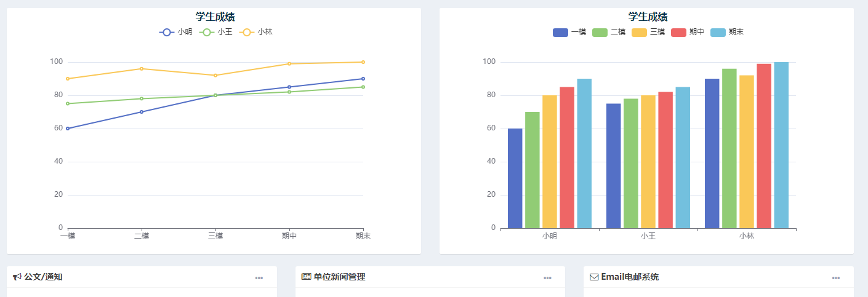Screen dimensions: 868x297
Task: Click the newspaper icon beside 单位新闻管理
Action: tap(306, 277)
